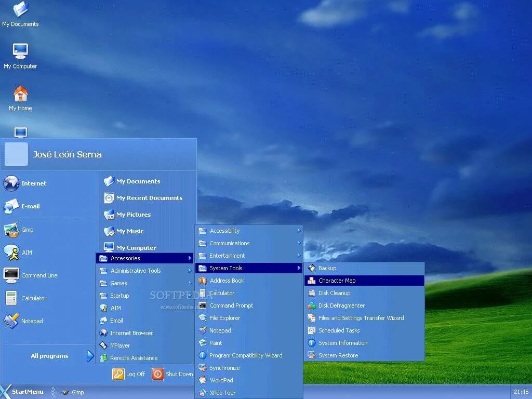532x399 pixels.
Task: Launch Gimp from the start menu icon
Action: coord(11,230)
